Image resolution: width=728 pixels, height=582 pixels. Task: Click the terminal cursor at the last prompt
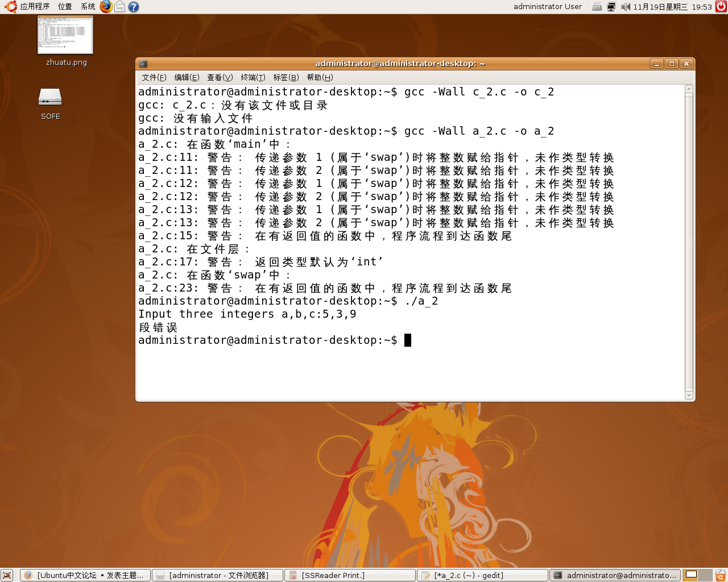tap(407, 340)
